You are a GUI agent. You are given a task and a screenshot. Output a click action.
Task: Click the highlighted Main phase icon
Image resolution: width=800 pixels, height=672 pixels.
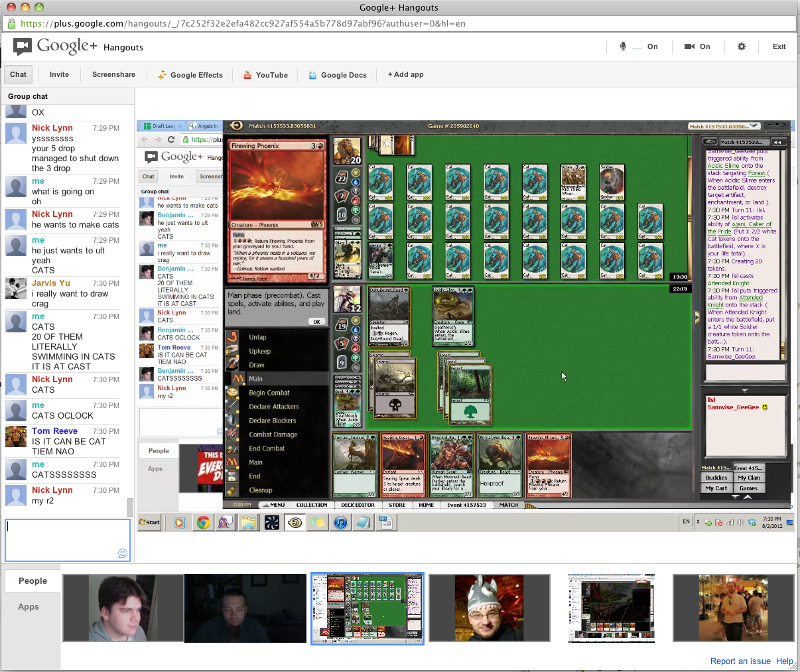tap(237, 378)
